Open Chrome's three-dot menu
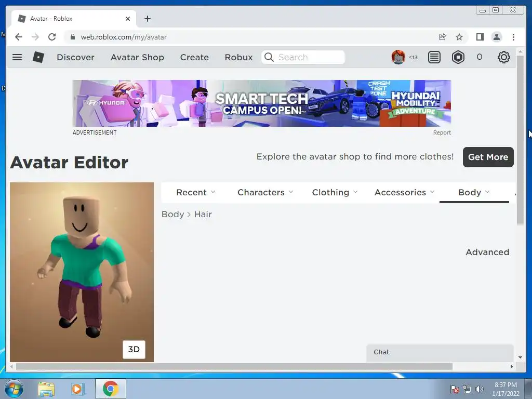The width and height of the screenshot is (532, 399). pyautogui.click(x=513, y=37)
